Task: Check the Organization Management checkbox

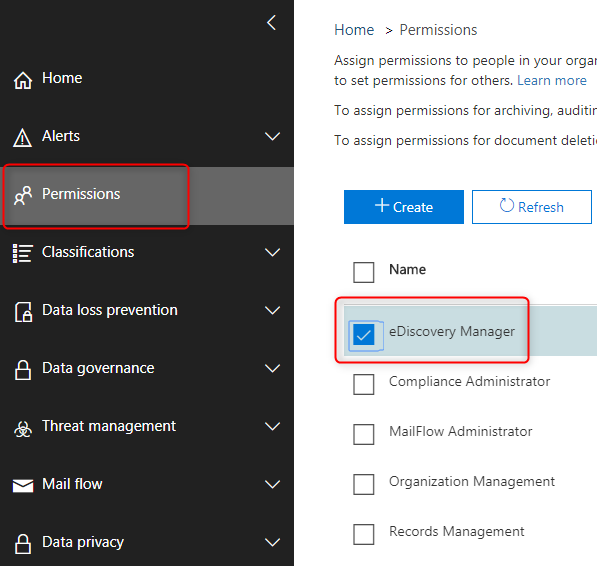Action: click(x=364, y=484)
